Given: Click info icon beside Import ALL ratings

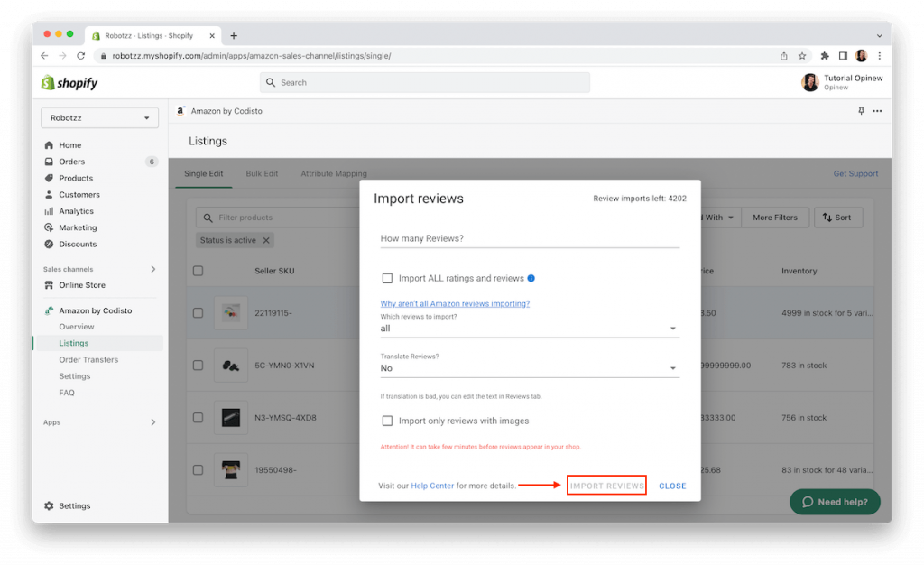Looking at the screenshot, I should 531,278.
